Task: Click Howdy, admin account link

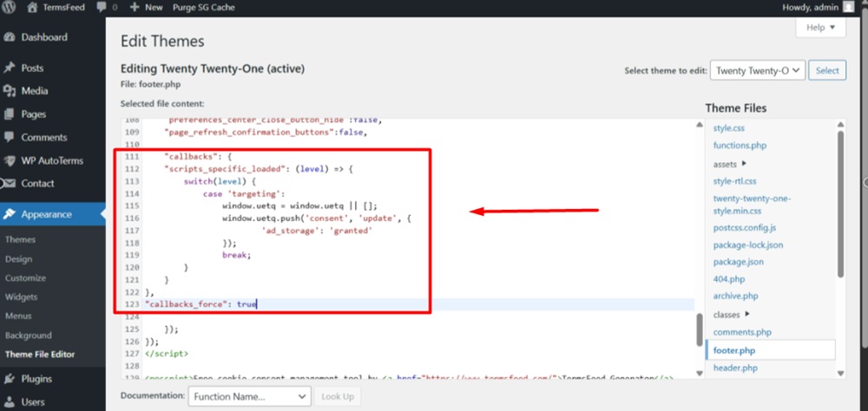Action: click(810, 7)
